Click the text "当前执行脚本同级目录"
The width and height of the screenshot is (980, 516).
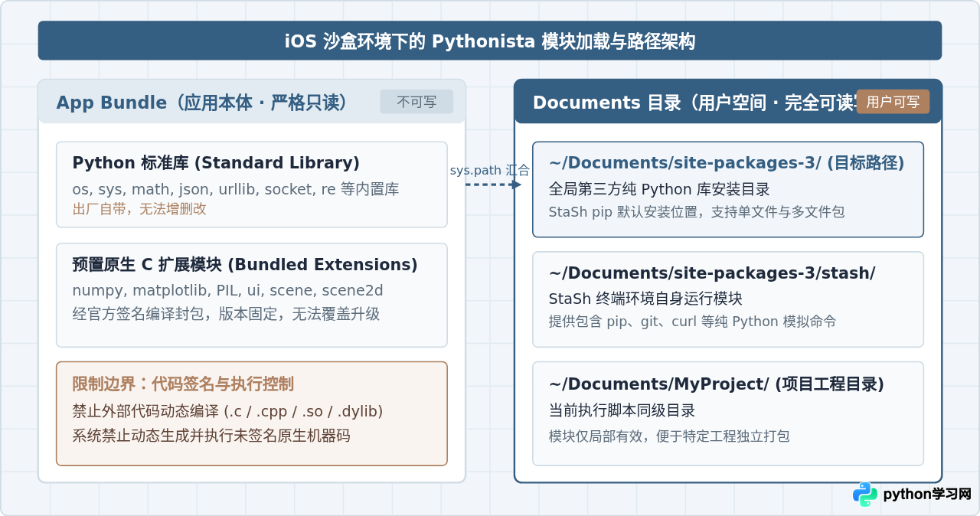tap(622, 411)
